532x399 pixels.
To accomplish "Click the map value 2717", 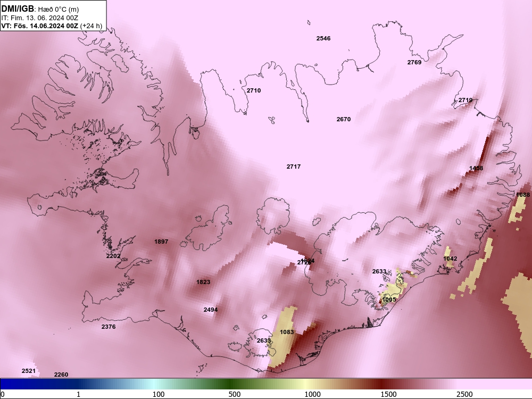I will pyautogui.click(x=294, y=167).
